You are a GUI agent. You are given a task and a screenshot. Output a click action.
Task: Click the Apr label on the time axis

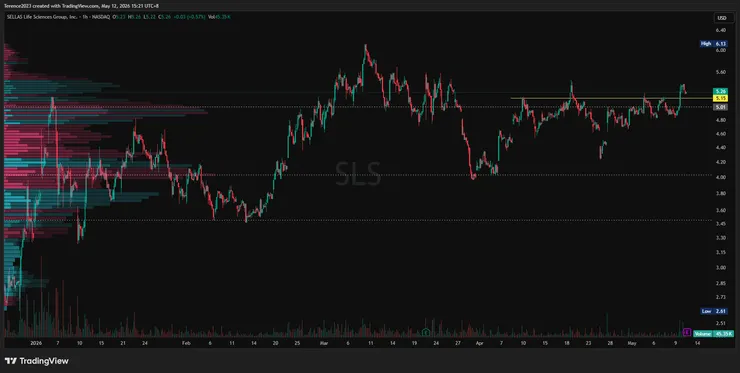click(x=480, y=344)
